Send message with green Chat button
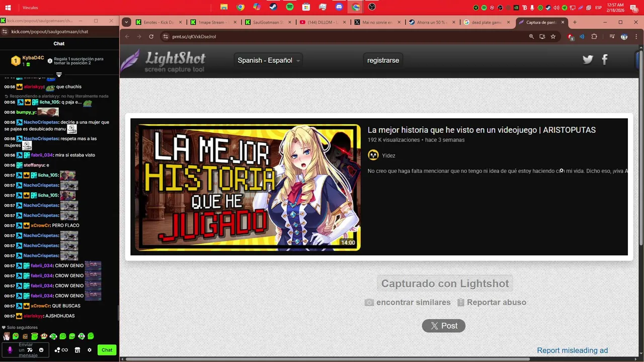The image size is (644, 362). click(107, 350)
